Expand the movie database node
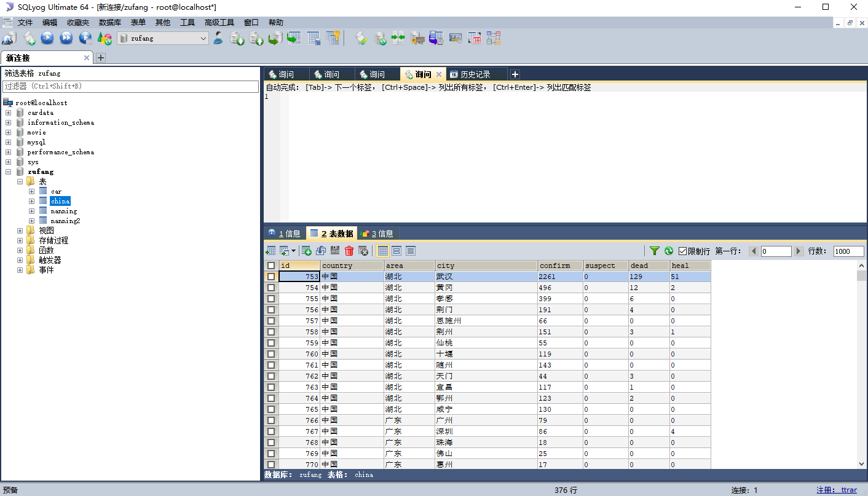Screen dimensions: 868x496 9,132
